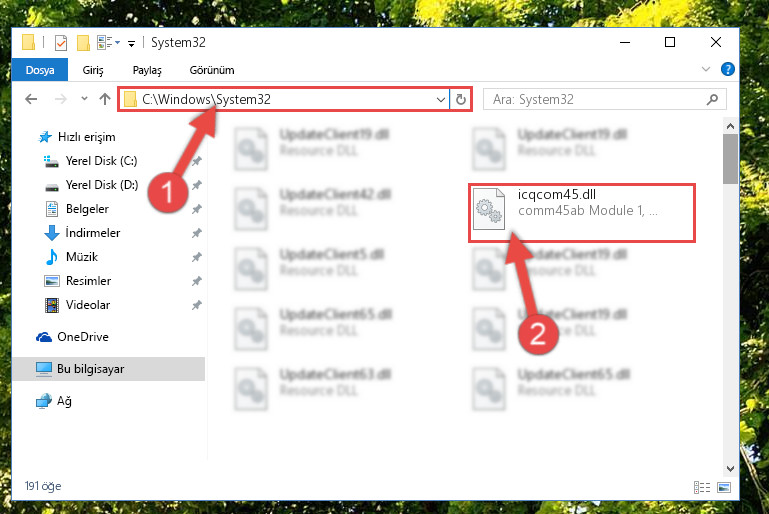Click the Properties checkmark icon in title bar

pos(61,43)
